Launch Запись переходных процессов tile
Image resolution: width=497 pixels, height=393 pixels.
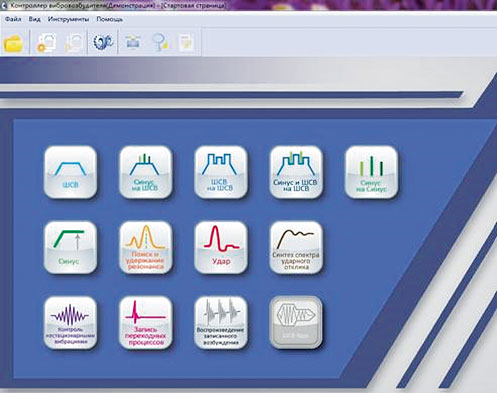146,323
